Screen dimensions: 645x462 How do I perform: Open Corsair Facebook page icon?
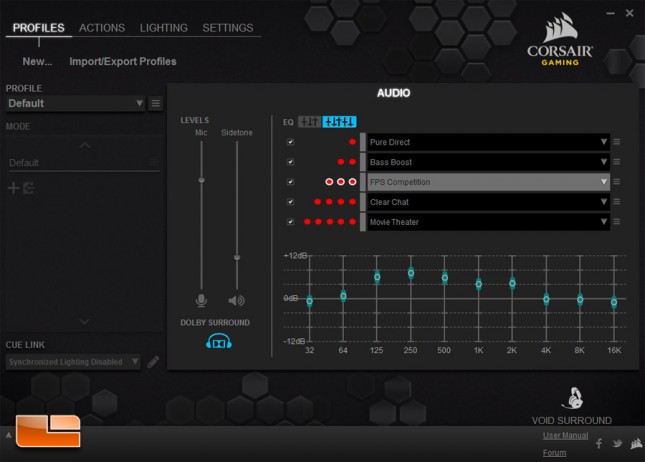click(x=599, y=443)
